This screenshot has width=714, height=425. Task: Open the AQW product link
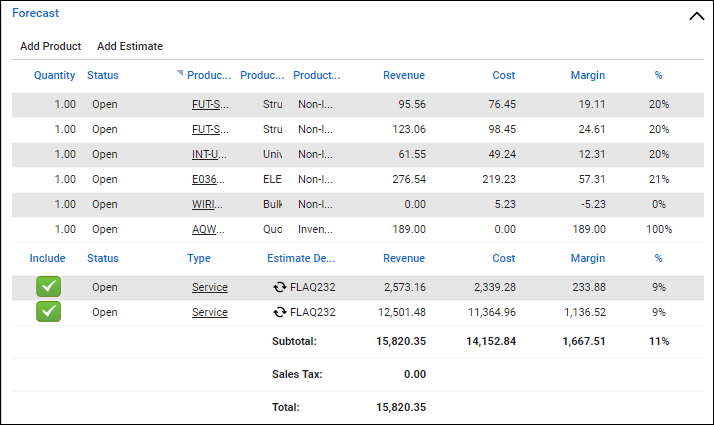point(205,229)
